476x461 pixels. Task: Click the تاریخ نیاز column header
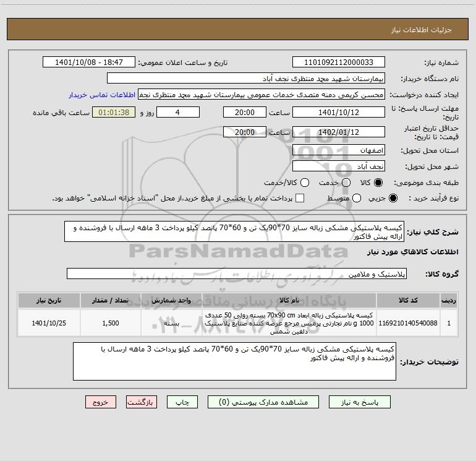[x=49, y=300]
